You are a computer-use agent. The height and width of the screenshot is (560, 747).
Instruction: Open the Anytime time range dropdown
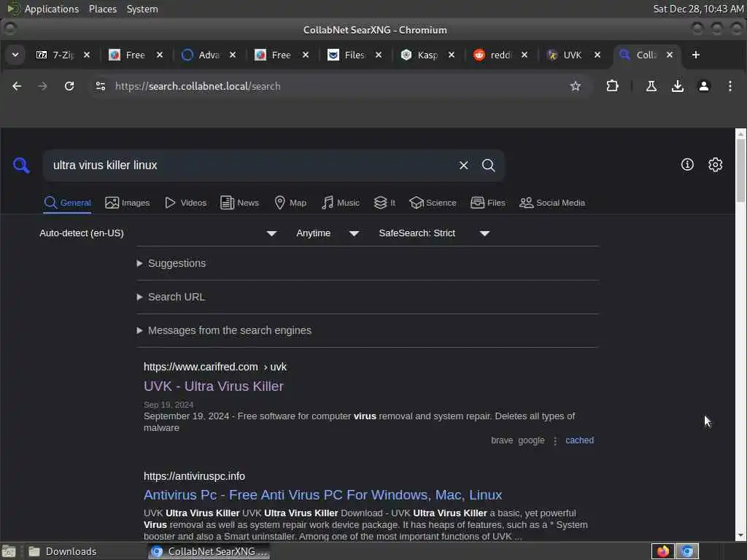(328, 233)
